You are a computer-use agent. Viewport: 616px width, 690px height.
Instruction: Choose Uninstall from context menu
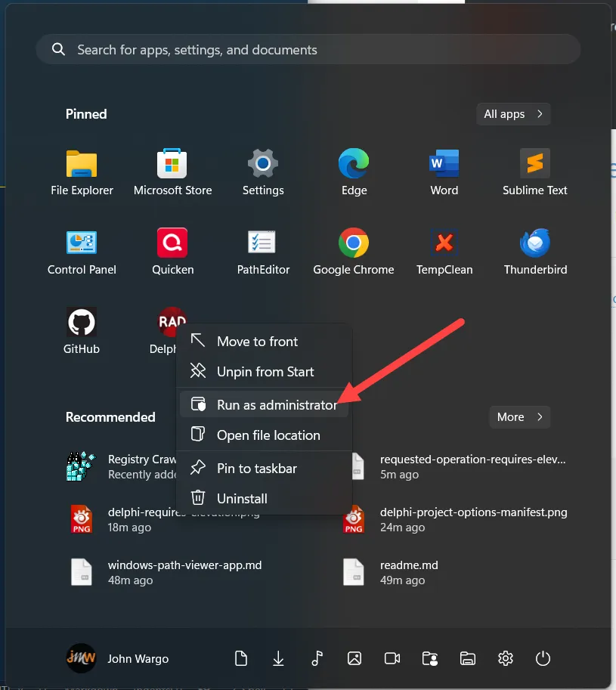click(x=264, y=499)
